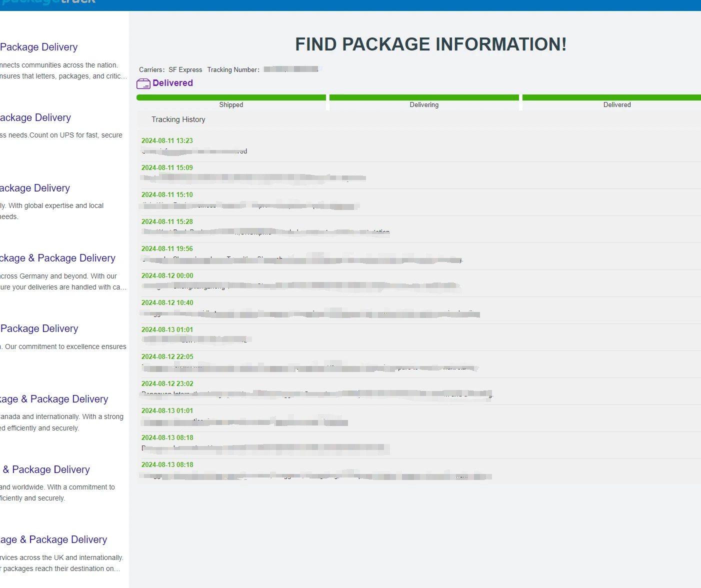Click the FIND PACKAGE INFORMATION heading

[x=430, y=44]
